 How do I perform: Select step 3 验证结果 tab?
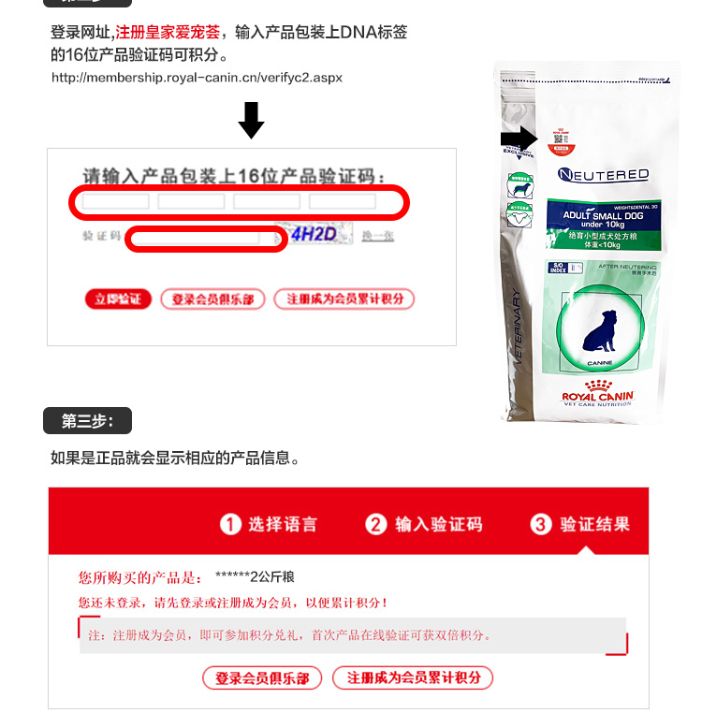pos(580,525)
